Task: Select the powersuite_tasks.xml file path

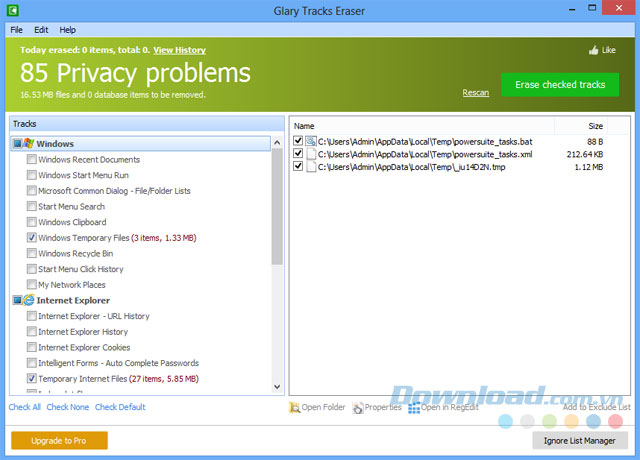Action: pos(425,154)
